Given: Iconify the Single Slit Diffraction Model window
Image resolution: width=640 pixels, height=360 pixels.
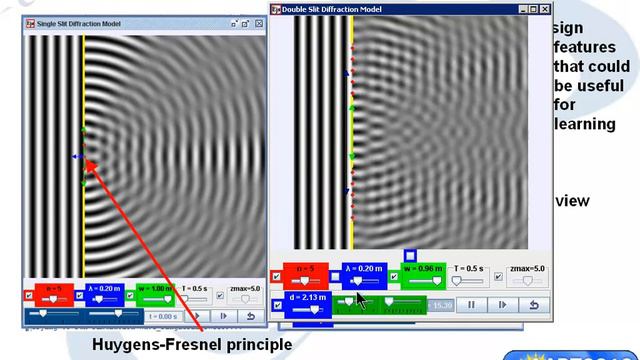Looking at the screenshot, I should pos(234,24).
